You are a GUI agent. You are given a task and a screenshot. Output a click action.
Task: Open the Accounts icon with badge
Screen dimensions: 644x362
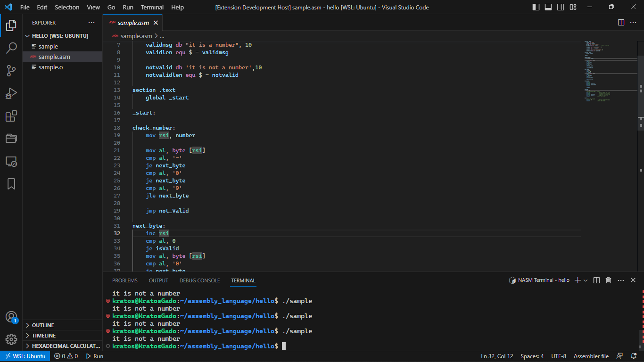pos(11,317)
